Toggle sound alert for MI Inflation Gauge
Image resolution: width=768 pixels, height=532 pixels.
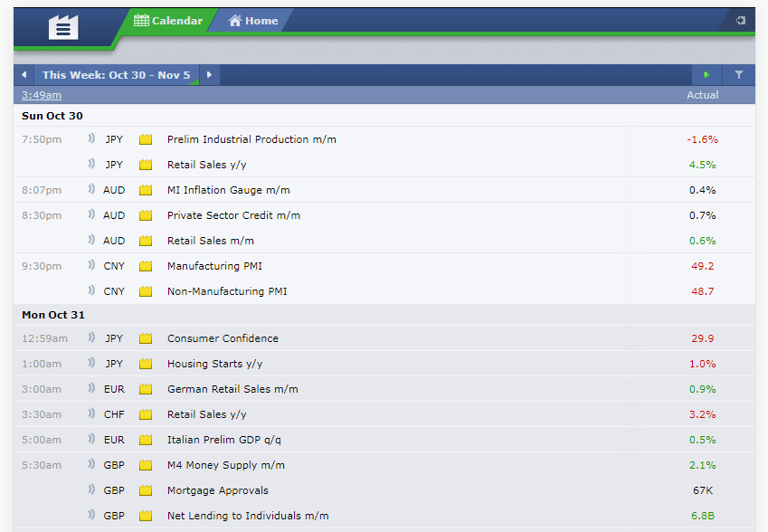click(x=91, y=189)
